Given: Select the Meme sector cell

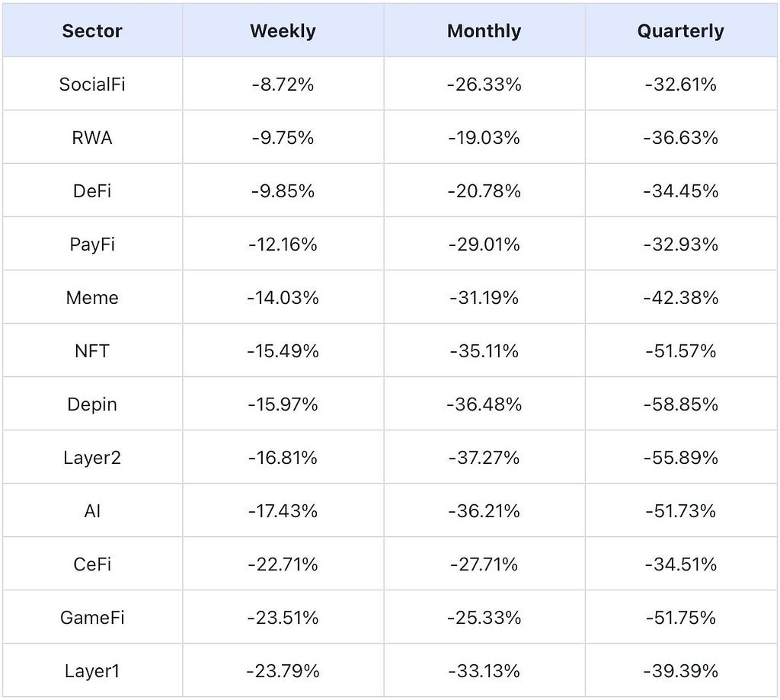Looking at the screenshot, I should click(92, 297).
